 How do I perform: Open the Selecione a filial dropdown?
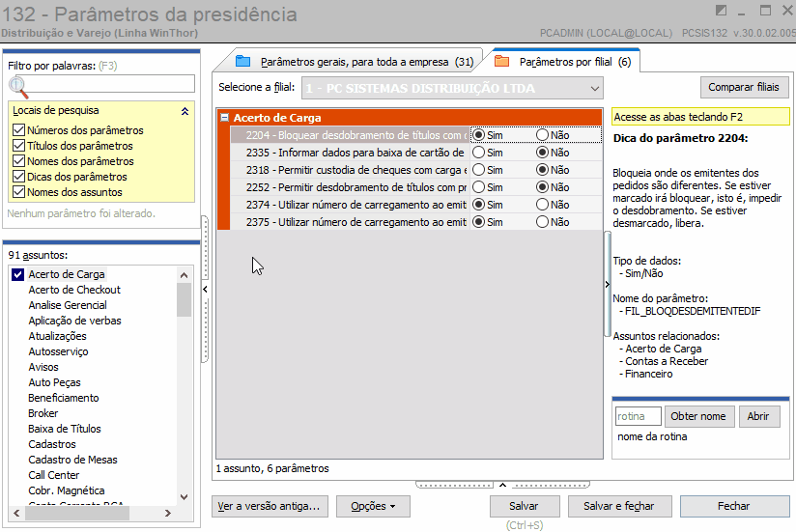click(x=594, y=88)
